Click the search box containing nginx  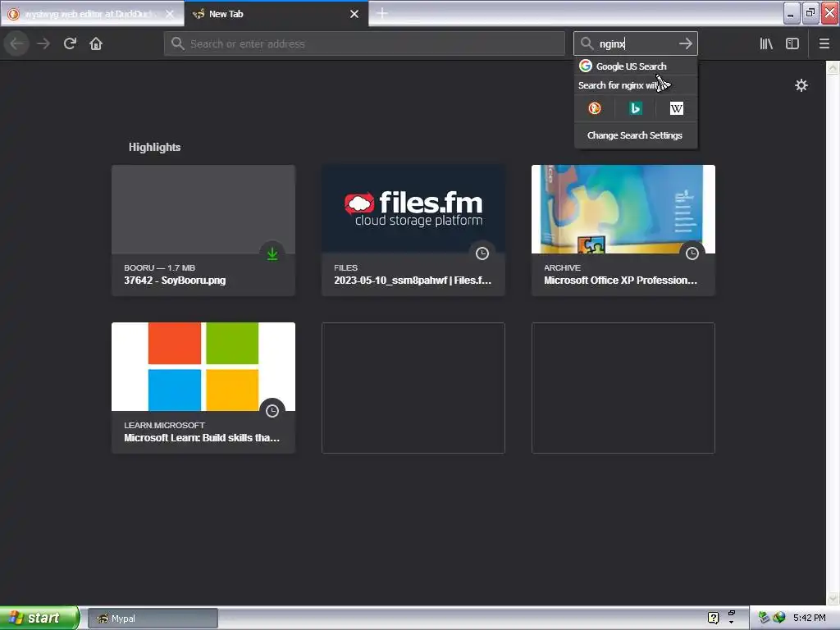pos(636,43)
